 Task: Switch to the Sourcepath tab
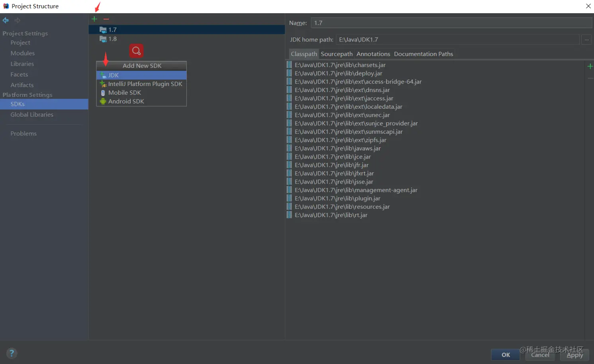(x=337, y=54)
